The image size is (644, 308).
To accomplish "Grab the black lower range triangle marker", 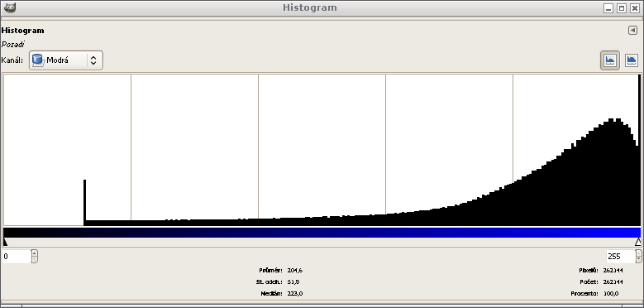I will pos(5,242).
